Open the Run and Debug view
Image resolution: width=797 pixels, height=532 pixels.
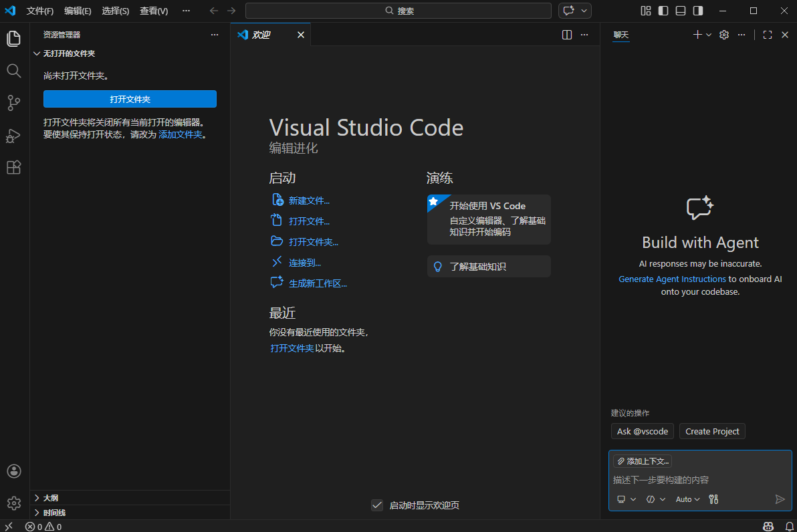pos(14,135)
